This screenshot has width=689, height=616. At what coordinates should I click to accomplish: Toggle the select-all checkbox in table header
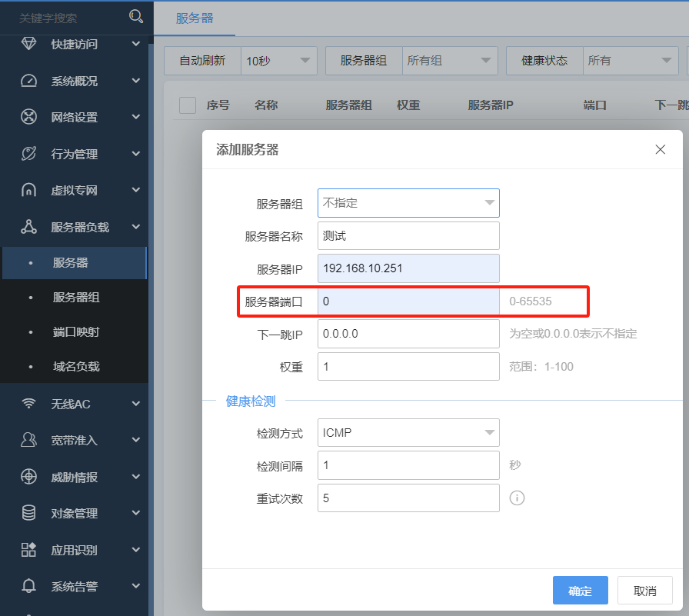(x=187, y=105)
